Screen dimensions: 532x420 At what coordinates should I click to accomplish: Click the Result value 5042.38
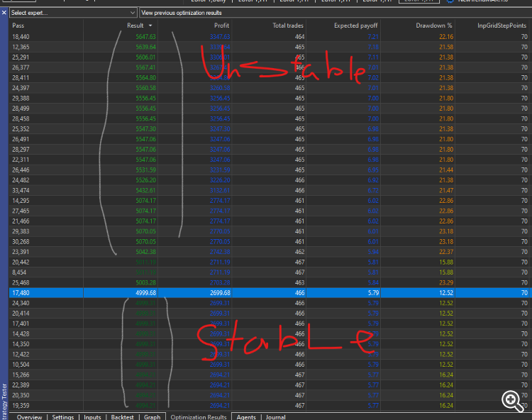tap(146, 252)
